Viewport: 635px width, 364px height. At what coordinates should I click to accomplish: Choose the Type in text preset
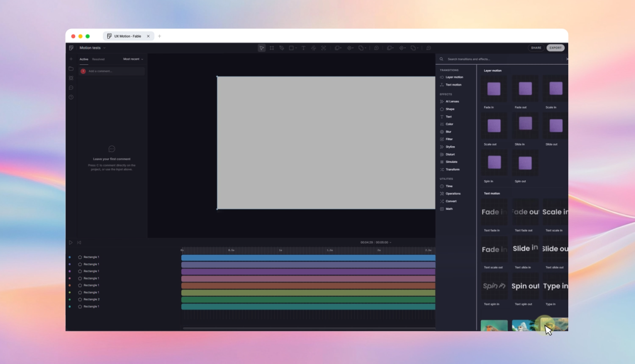pyautogui.click(x=556, y=286)
